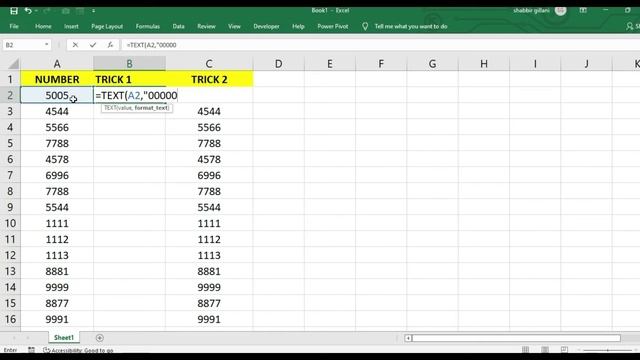
Task: Save the workbook with the Save icon
Action: point(14,11)
